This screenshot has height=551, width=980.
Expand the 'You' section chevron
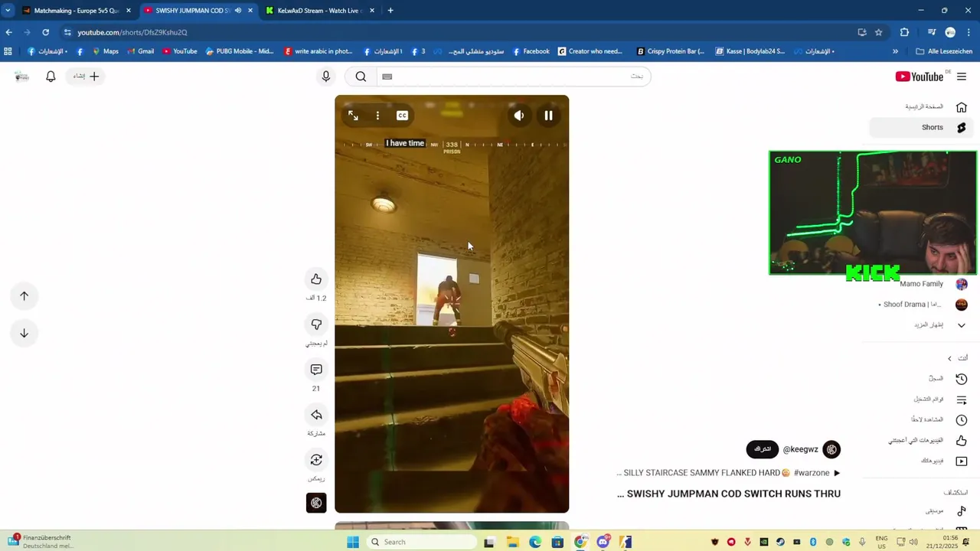(949, 358)
